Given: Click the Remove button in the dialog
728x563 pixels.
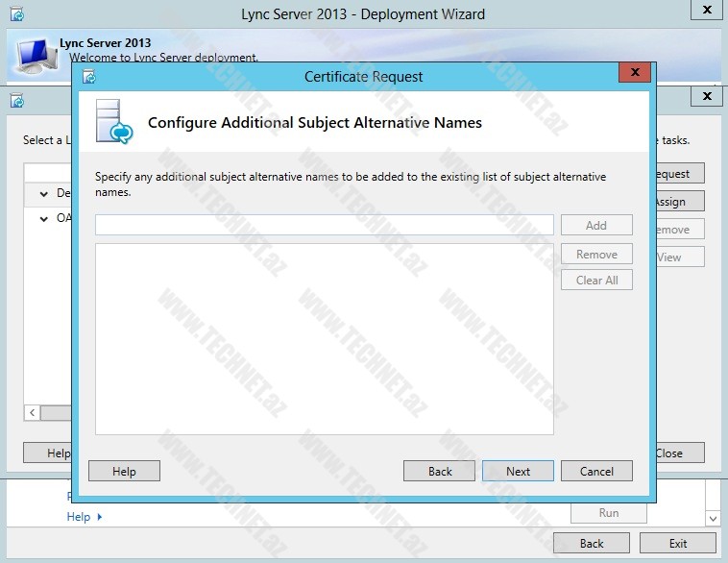Looking at the screenshot, I should click(x=596, y=255).
